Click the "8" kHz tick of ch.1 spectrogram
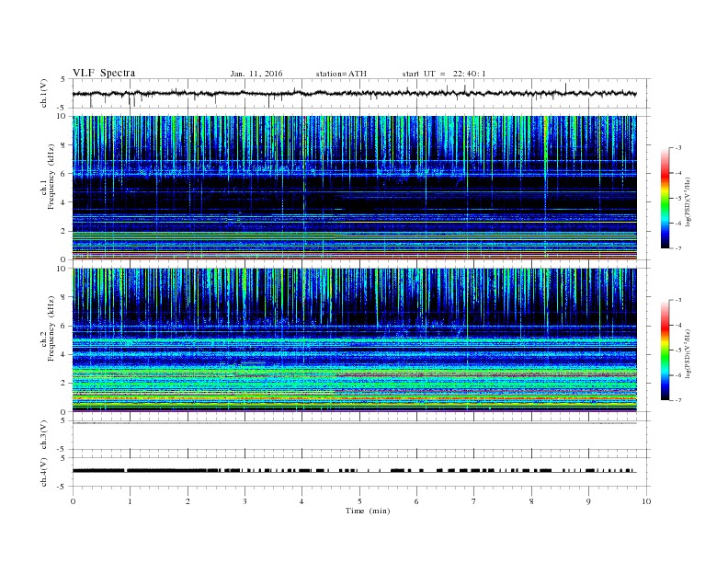This screenshot has height=563, width=728. click(63, 145)
